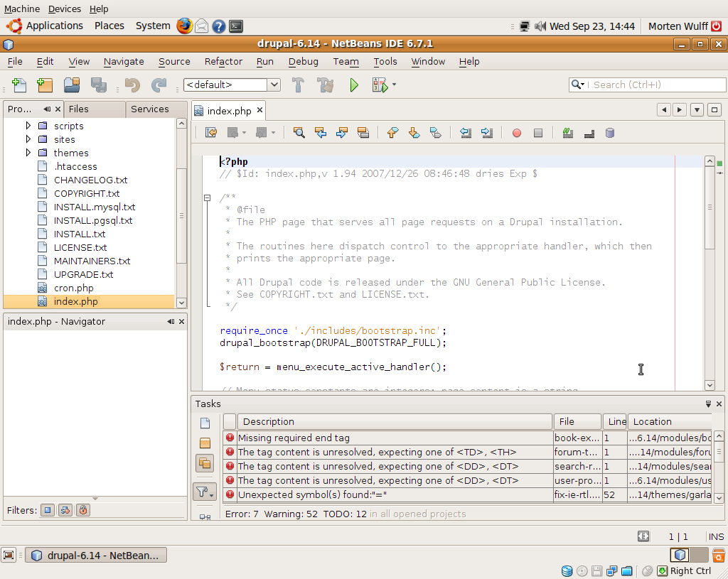Toggle INS insert mode in status bar
Viewport: 728px width, 579px height.
(x=716, y=537)
